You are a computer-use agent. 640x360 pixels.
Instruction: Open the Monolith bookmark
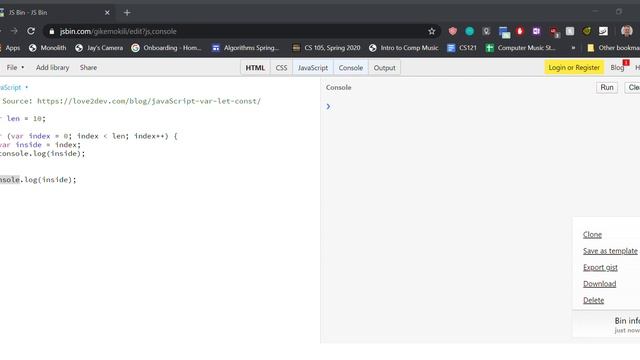click(47, 48)
